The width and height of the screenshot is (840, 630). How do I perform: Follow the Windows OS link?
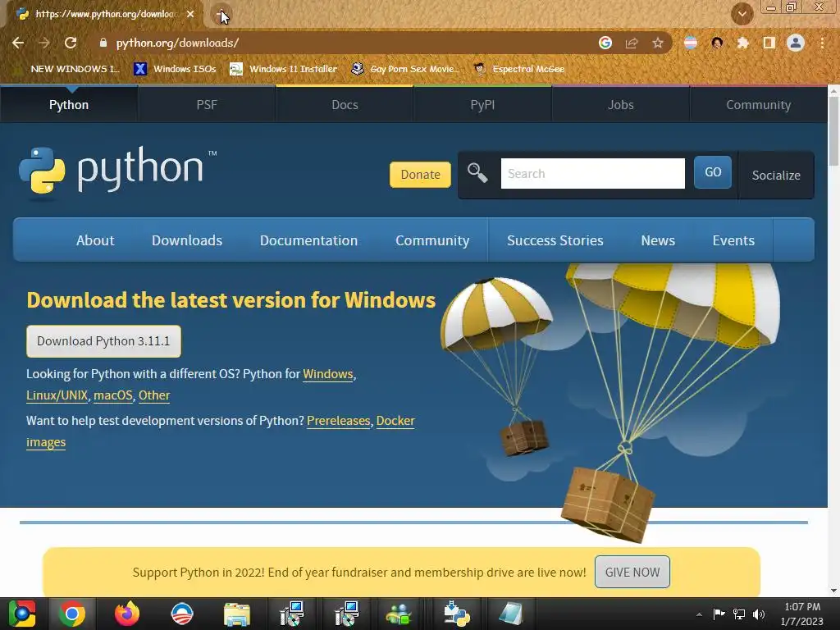[328, 374]
